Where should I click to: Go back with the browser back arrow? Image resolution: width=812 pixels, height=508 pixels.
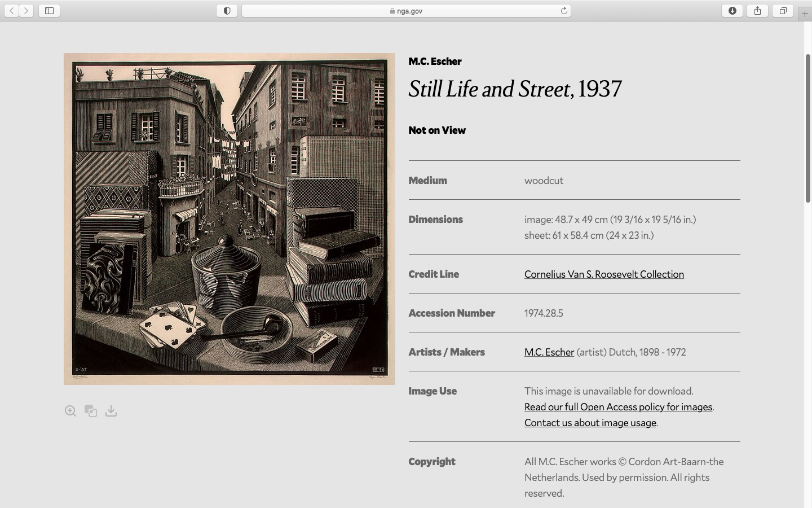click(x=12, y=11)
